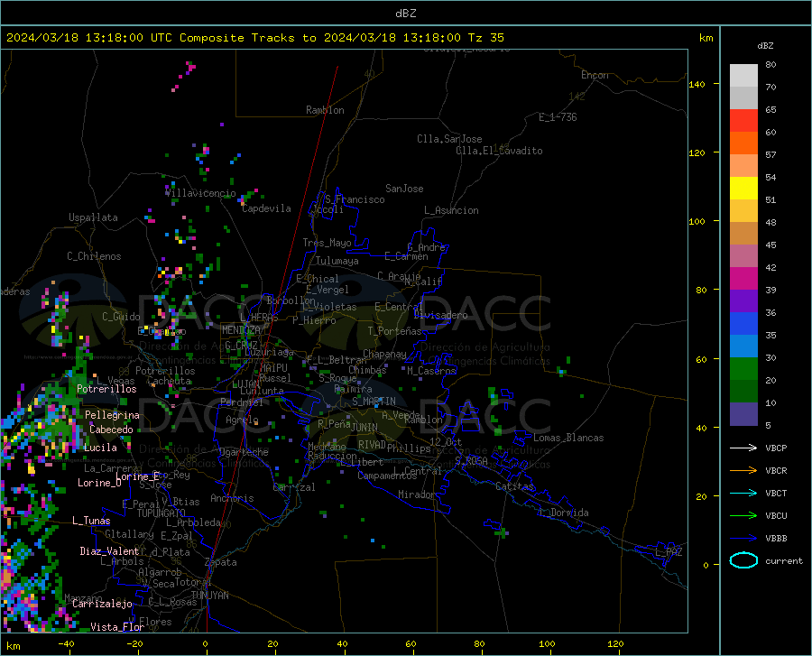Viewport: 812px width, 656px height.
Task: Click the dBZ title at top
Action: [x=405, y=14]
